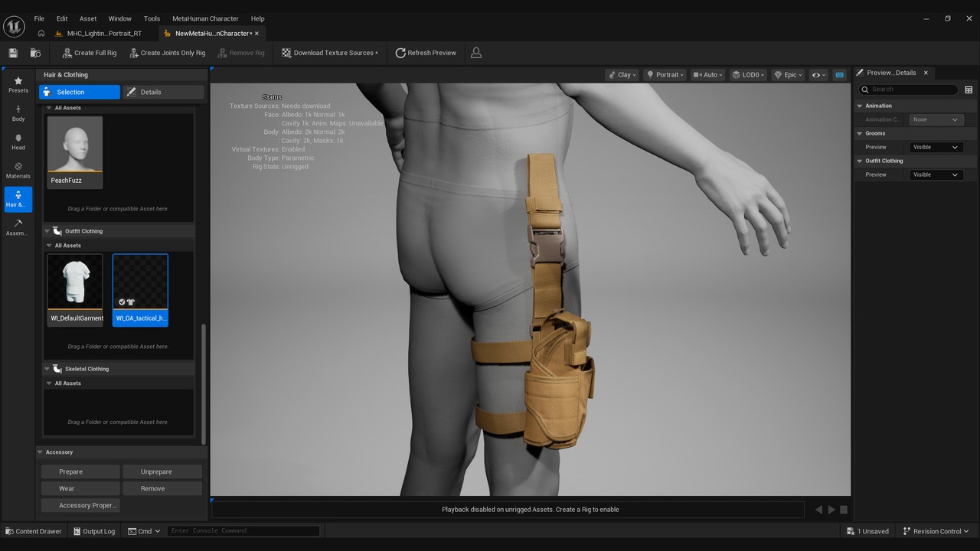Open the Materials sidebar tool
The height and width of the screenshot is (551, 980).
tap(18, 171)
